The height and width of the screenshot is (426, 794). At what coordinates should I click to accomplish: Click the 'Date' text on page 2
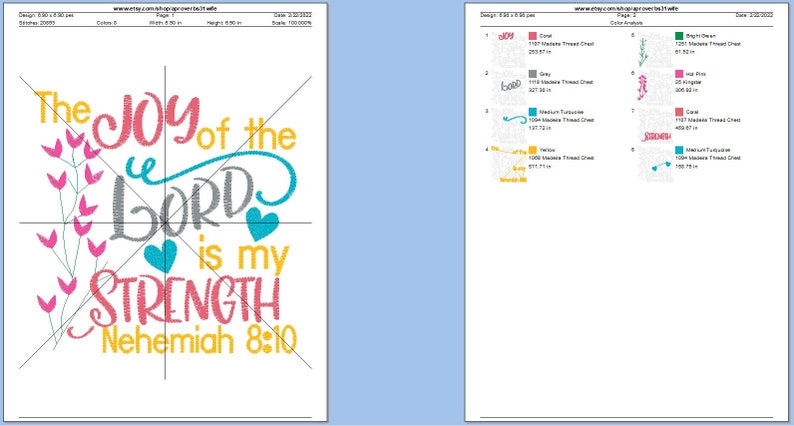[x=754, y=16]
